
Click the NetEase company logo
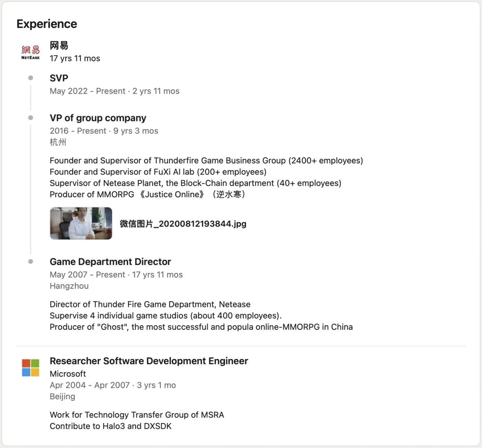[30, 52]
